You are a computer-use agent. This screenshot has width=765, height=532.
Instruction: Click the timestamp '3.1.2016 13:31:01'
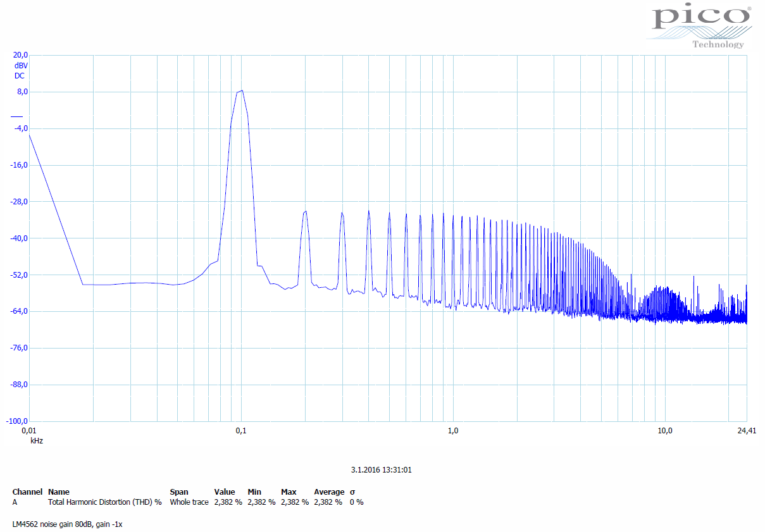coord(381,470)
